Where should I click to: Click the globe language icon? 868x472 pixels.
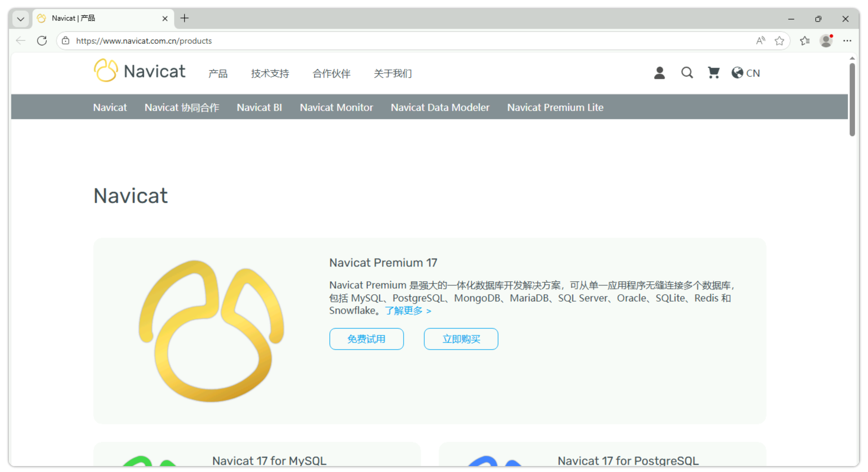737,73
